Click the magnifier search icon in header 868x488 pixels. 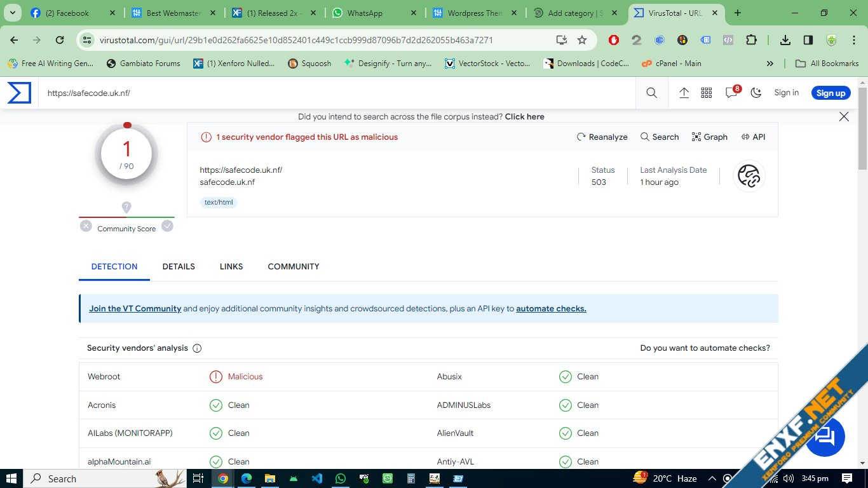point(651,93)
